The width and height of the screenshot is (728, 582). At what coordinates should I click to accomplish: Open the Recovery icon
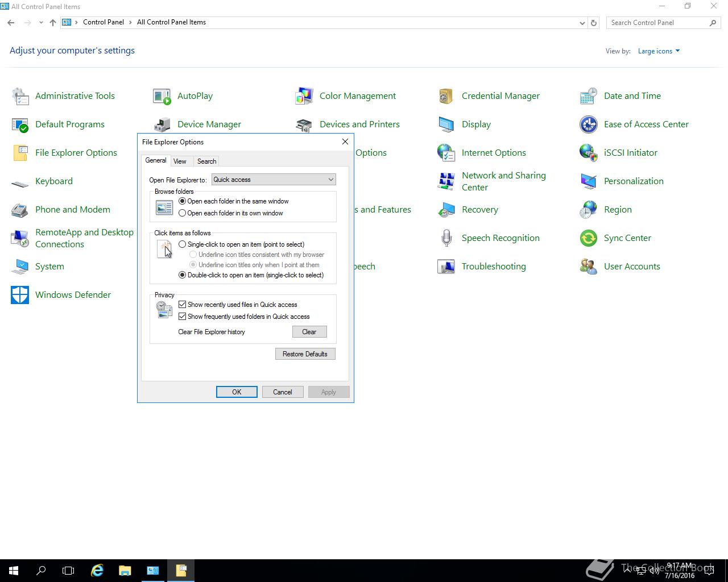point(446,210)
